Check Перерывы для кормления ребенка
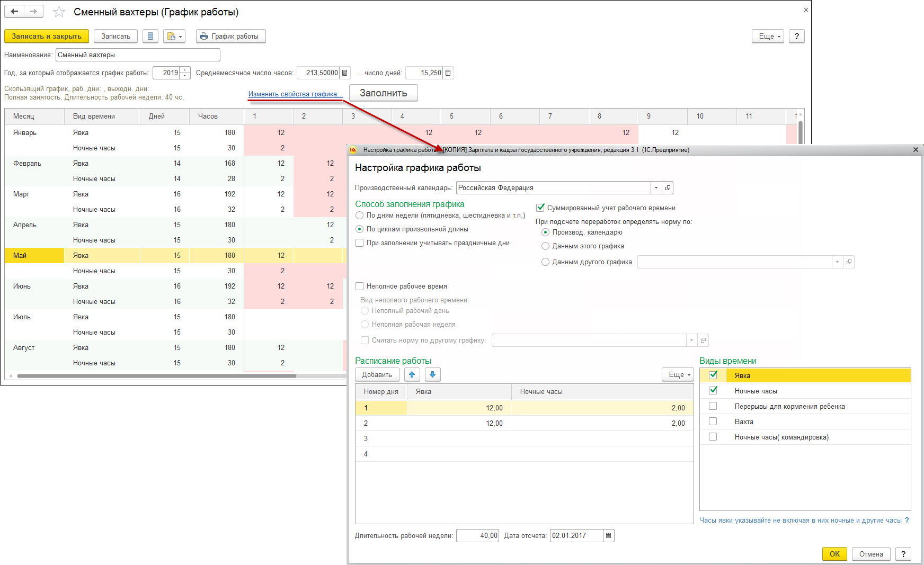The height and width of the screenshot is (565, 924). (713, 406)
